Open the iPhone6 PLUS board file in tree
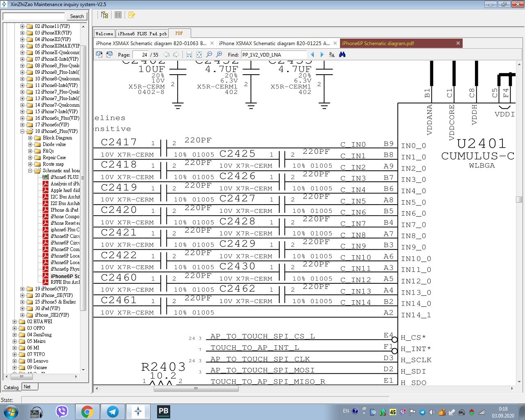The height and width of the screenshot is (420, 525). 64,177
